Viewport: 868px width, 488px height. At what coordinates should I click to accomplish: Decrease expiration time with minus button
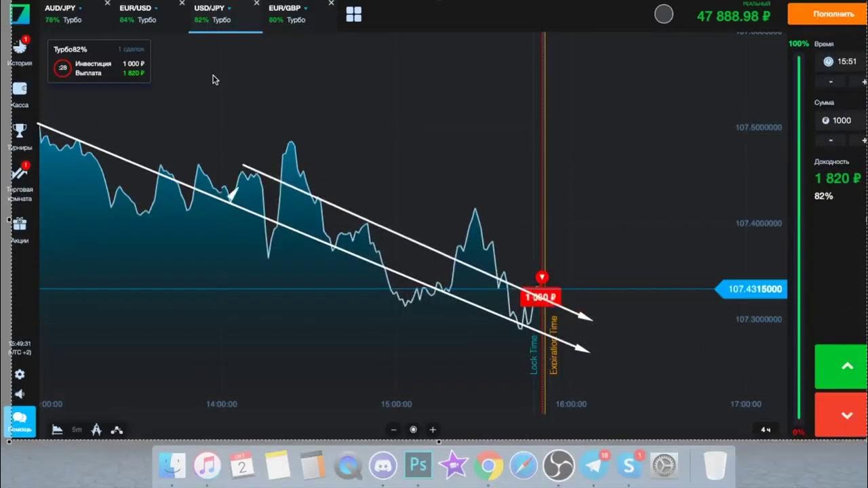(x=831, y=82)
